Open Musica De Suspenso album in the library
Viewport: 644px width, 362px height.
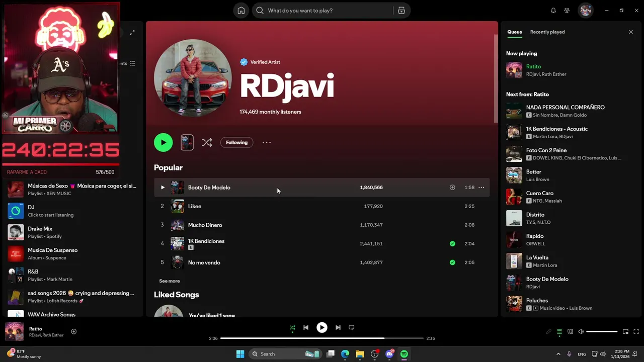[x=73, y=254]
